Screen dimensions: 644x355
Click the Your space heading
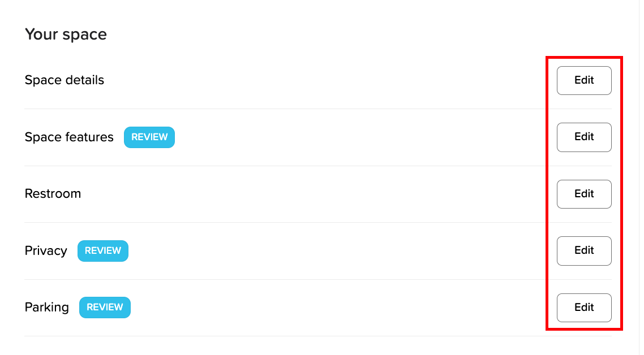pos(66,34)
